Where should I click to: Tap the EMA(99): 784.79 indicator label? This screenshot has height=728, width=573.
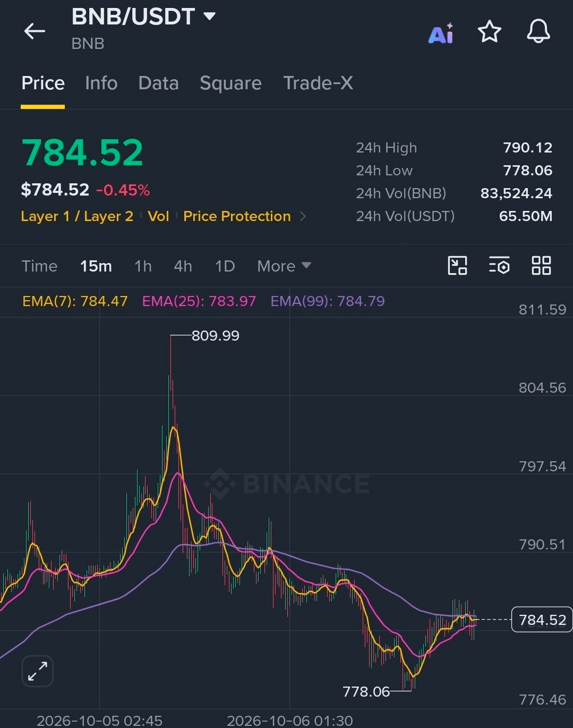pyautogui.click(x=328, y=301)
